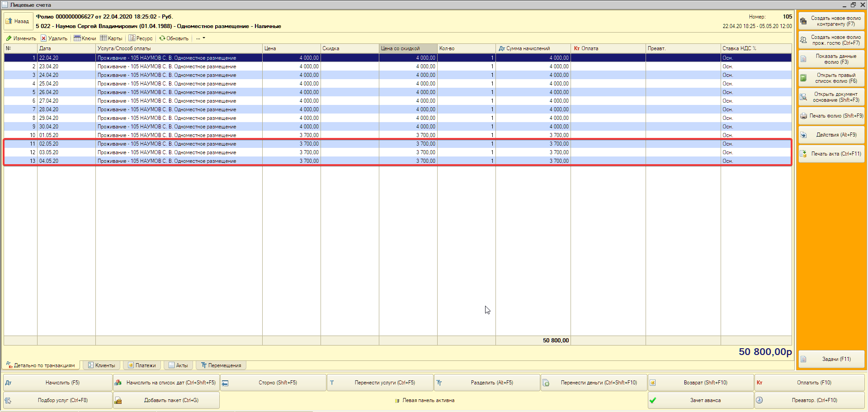Sort by Услуга/Способ оплаты column header
Screen dimensions: 868x412
coord(179,48)
